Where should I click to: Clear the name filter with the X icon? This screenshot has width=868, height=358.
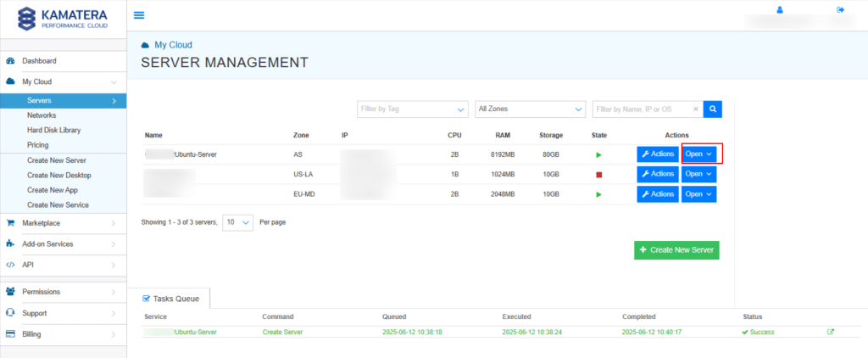pyautogui.click(x=696, y=109)
